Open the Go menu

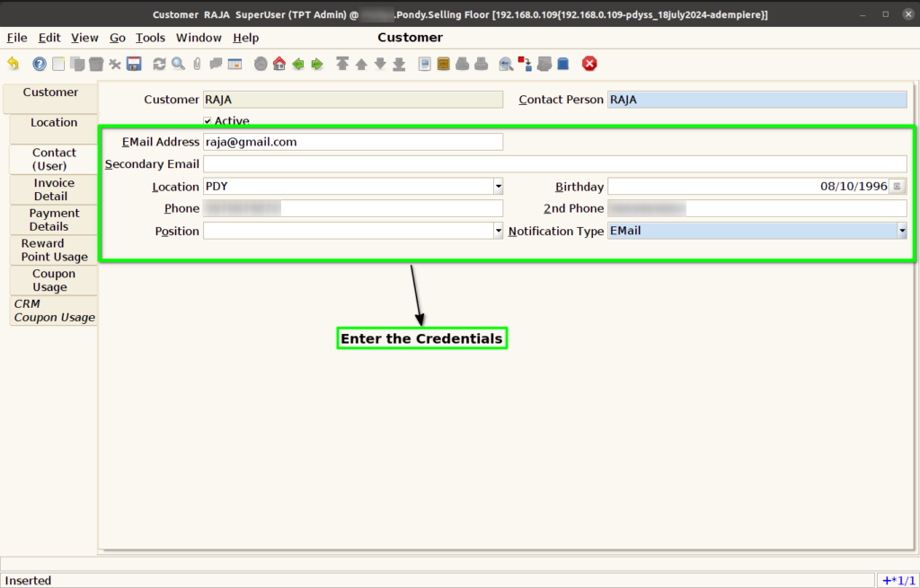(x=118, y=38)
